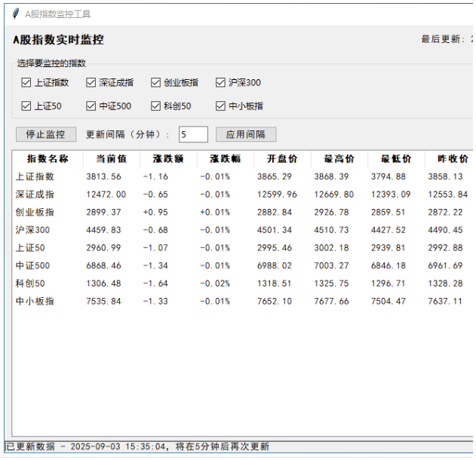Click the 应用间隔 button
Screen dimensions: 476x460
[246, 134]
